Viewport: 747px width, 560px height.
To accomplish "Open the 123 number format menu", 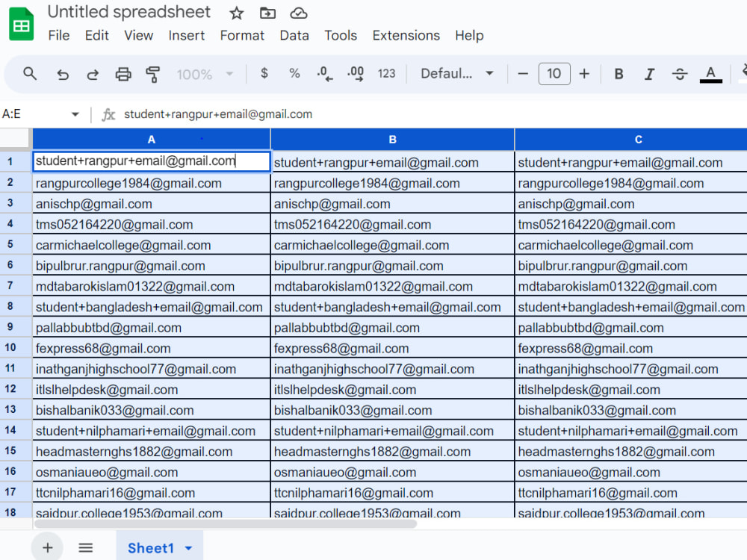I will pyautogui.click(x=387, y=74).
